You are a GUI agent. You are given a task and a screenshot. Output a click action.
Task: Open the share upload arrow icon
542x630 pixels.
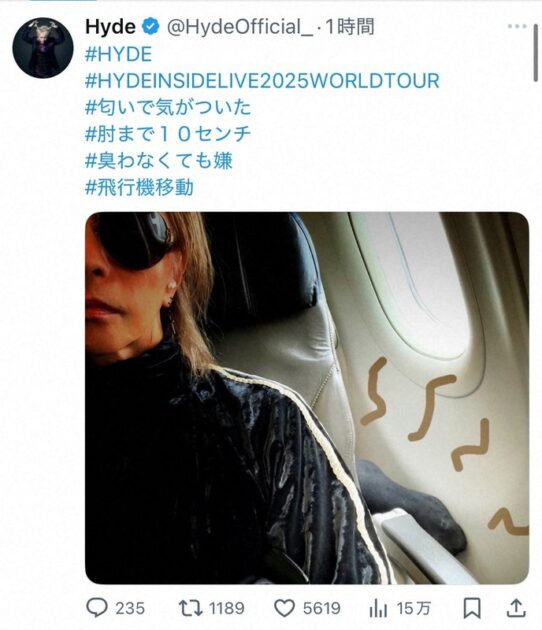click(x=516, y=608)
